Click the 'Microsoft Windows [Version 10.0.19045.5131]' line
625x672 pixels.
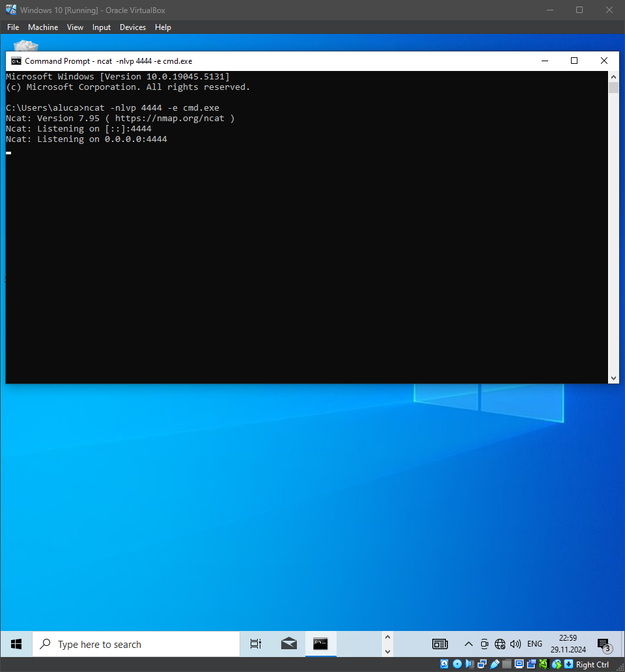tap(118, 76)
